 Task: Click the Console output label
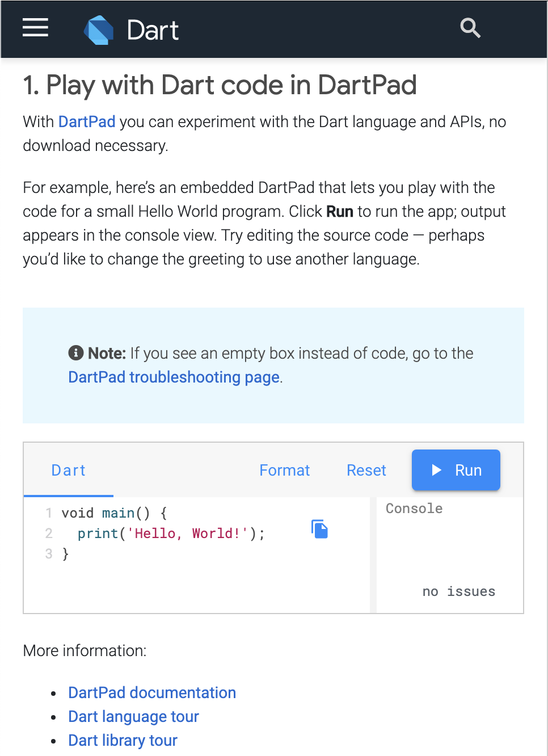(414, 509)
